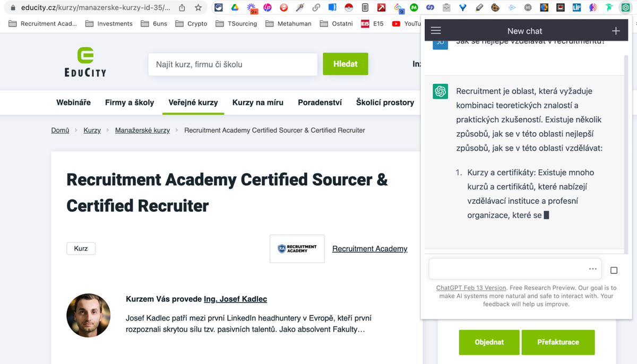Click the New chat title text
This screenshot has width=637, height=364.
coord(524,31)
